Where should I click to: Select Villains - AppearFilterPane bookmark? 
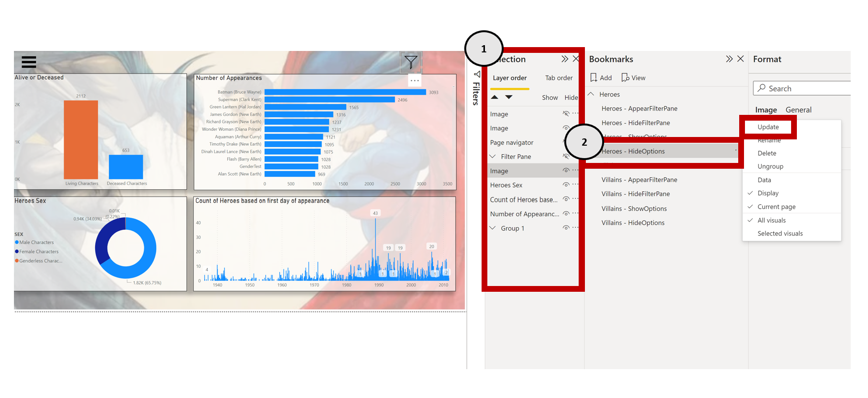tap(639, 180)
